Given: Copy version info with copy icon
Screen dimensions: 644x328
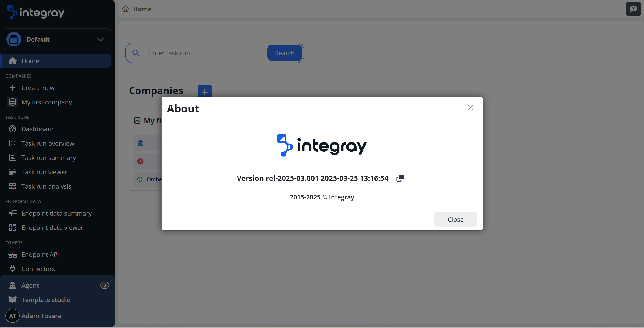Looking at the screenshot, I should 400,178.
